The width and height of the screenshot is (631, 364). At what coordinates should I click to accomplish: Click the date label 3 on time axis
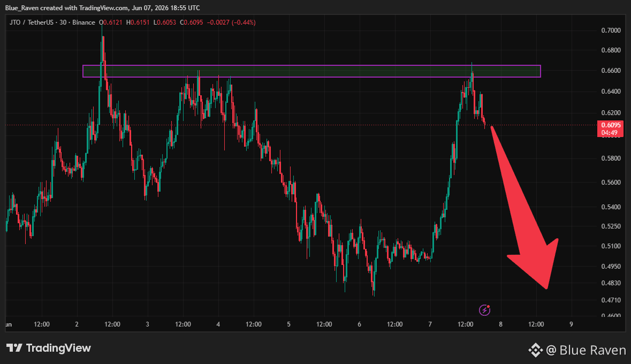(x=148, y=324)
